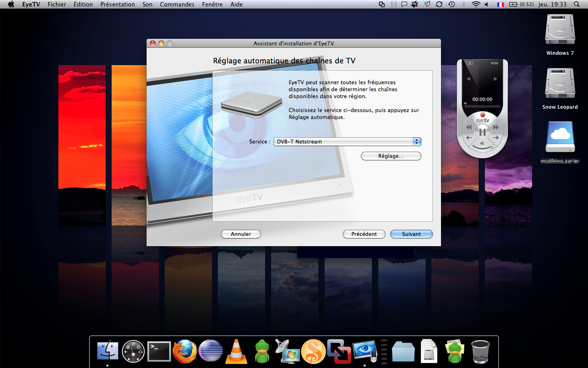Open the document stack in the Dock
Image resolution: width=588 pixels, height=368 pixels.
(429, 351)
